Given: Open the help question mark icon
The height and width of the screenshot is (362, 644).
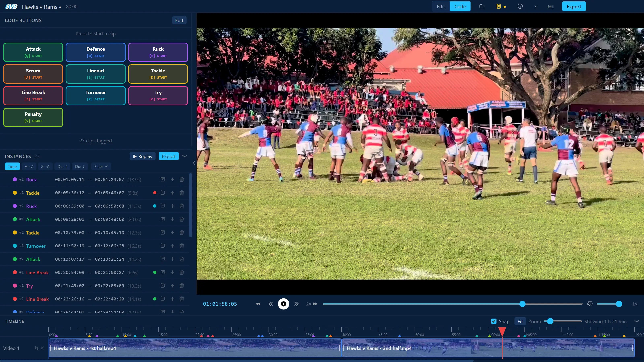Looking at the screenshot, I should pyautogui.click(x=535, y=6).
